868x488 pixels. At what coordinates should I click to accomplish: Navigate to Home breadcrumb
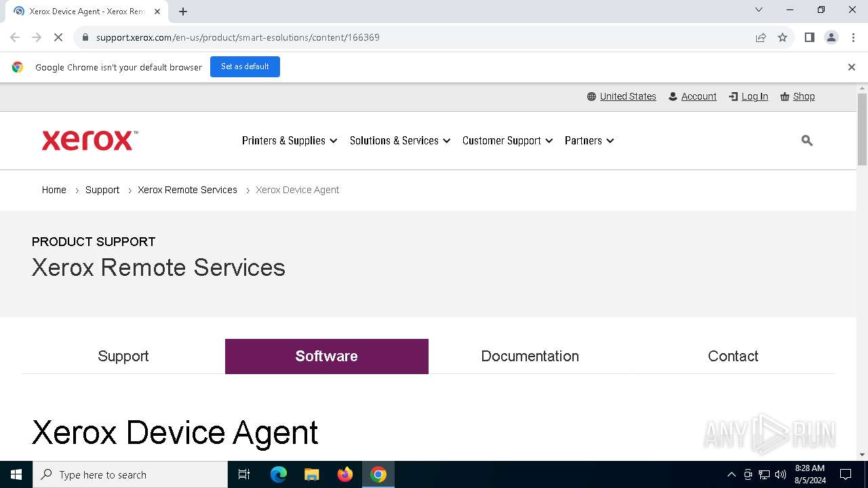[54, 190]
